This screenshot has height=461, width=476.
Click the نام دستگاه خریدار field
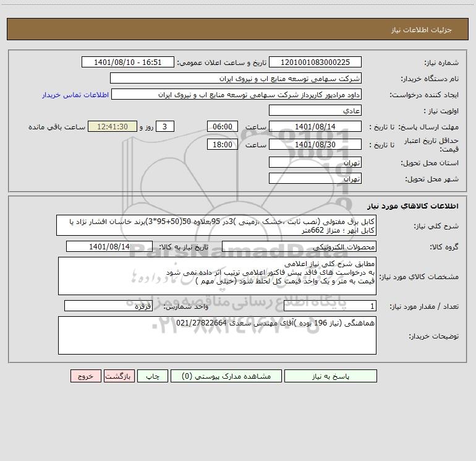[x=236, y=79]
